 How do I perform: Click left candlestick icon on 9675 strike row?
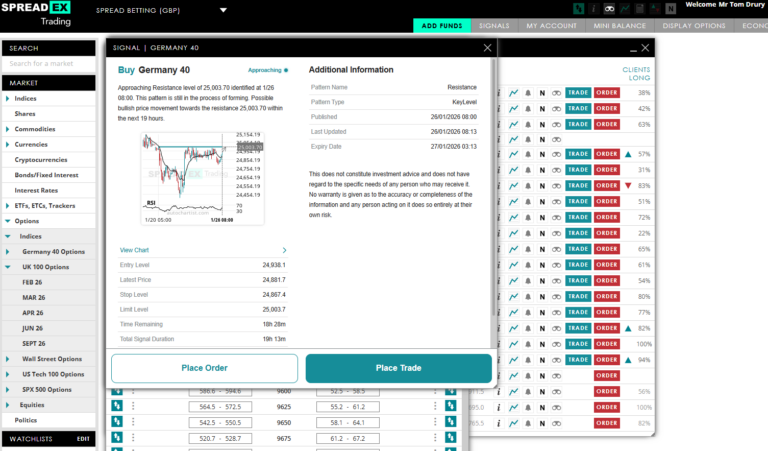tap(117, 438)
